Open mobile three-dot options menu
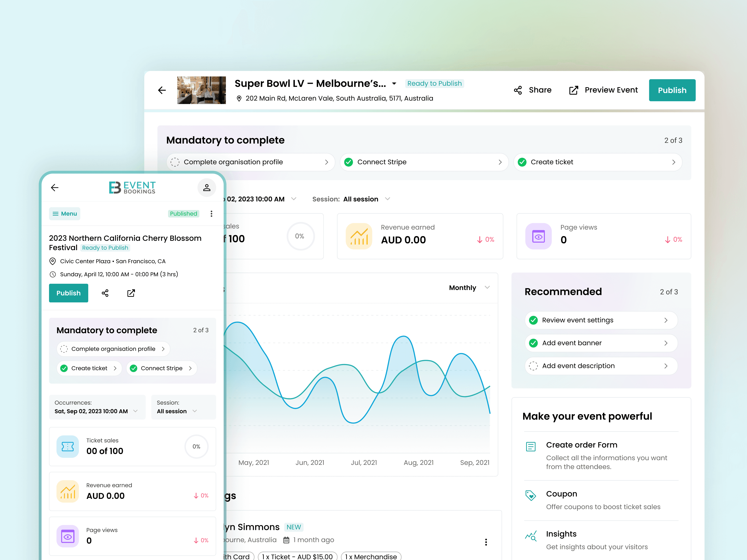 (x=211, y=214)
